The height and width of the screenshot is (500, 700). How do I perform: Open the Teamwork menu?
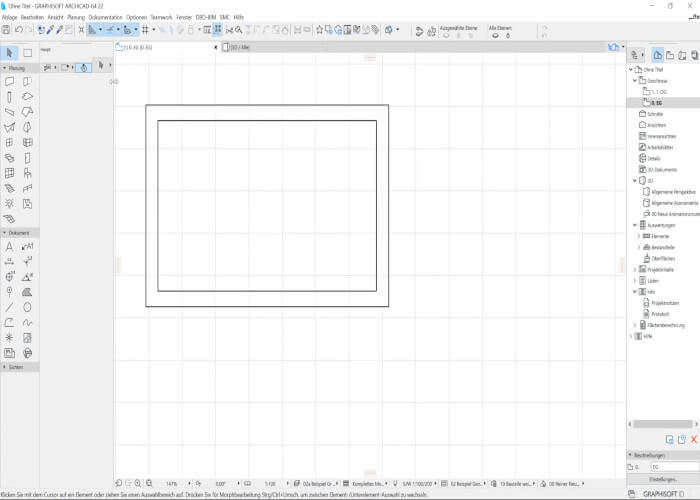161,17
